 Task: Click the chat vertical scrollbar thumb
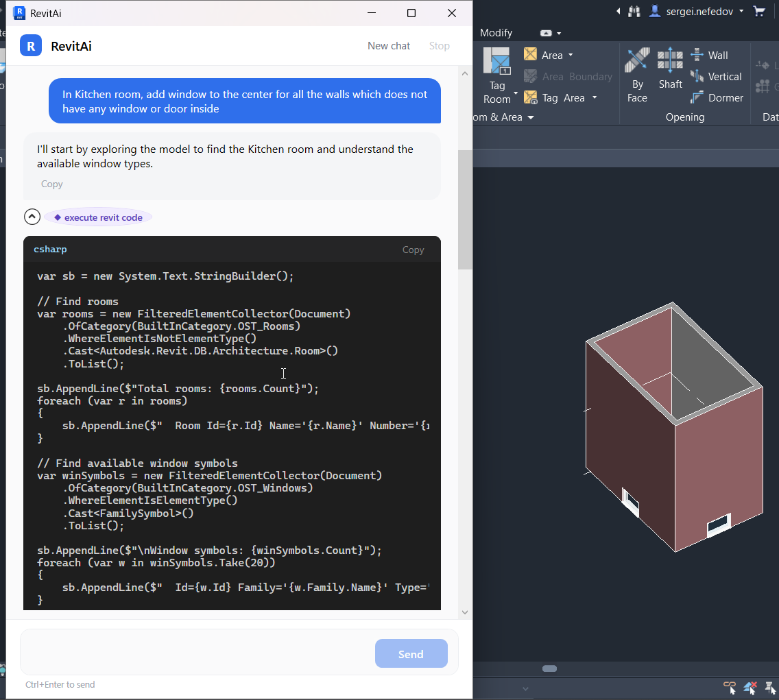465,209
